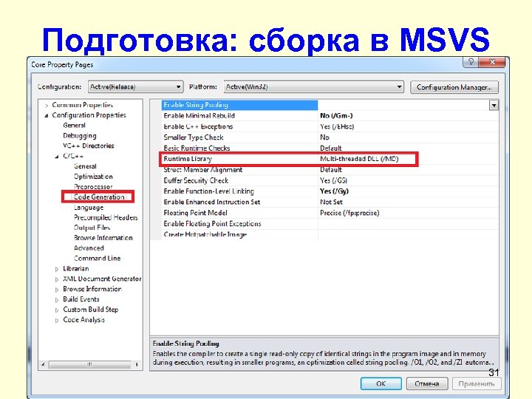Image resolution: width=532 pixels, height=399 pixels.
Task: Select the Code Generation tree item
Action: tap(99, 197)
